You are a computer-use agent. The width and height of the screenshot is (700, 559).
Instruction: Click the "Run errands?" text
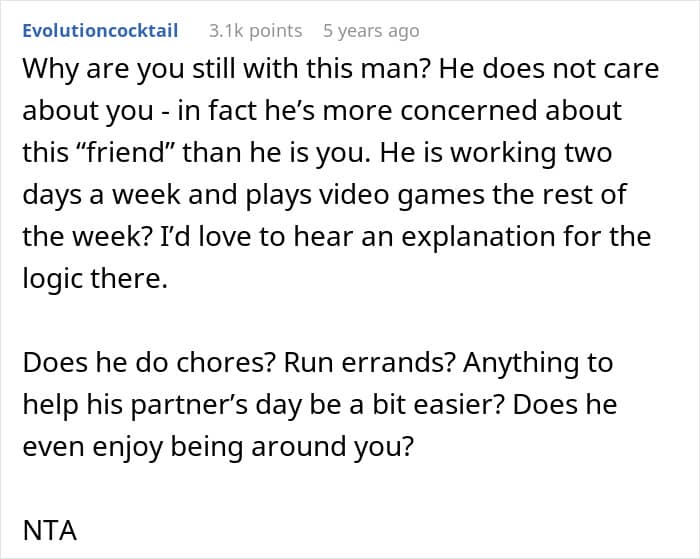point(346,361)
